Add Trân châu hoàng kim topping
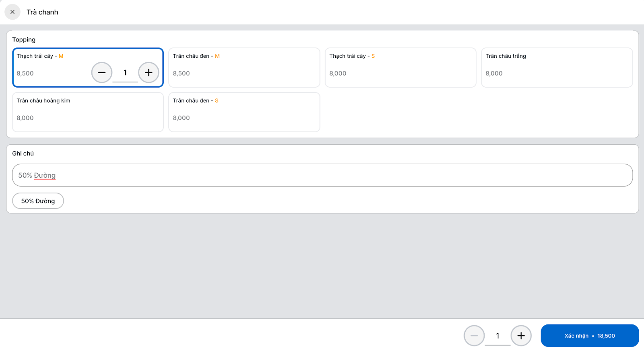Viewport: 644px width, 353px height. (88, 112)
